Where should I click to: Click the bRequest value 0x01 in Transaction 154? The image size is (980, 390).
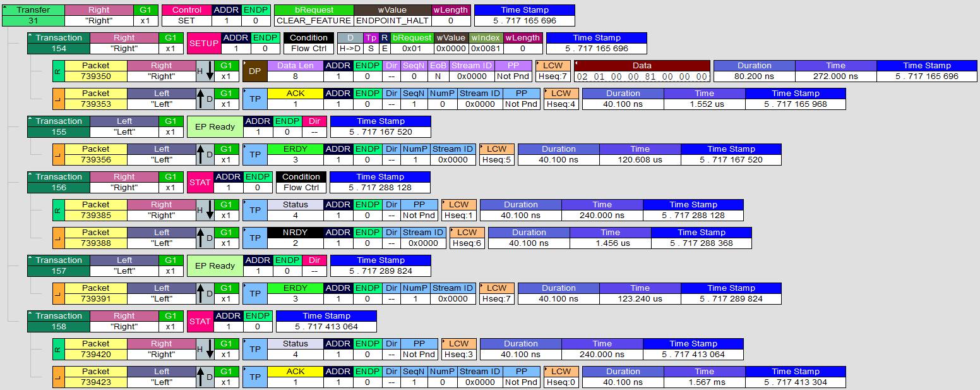pos(412,48)
